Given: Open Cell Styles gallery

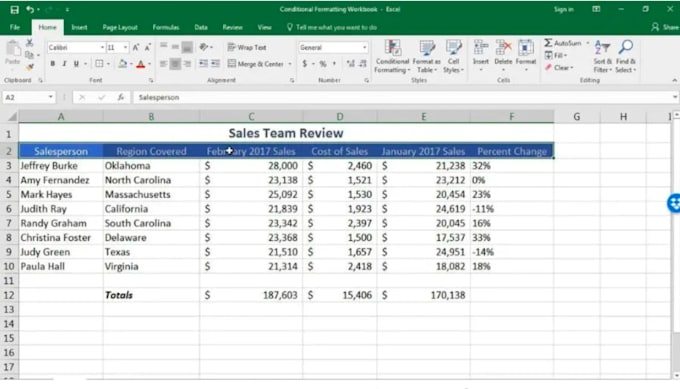Looking at the screenshot, I should (454, 56).
